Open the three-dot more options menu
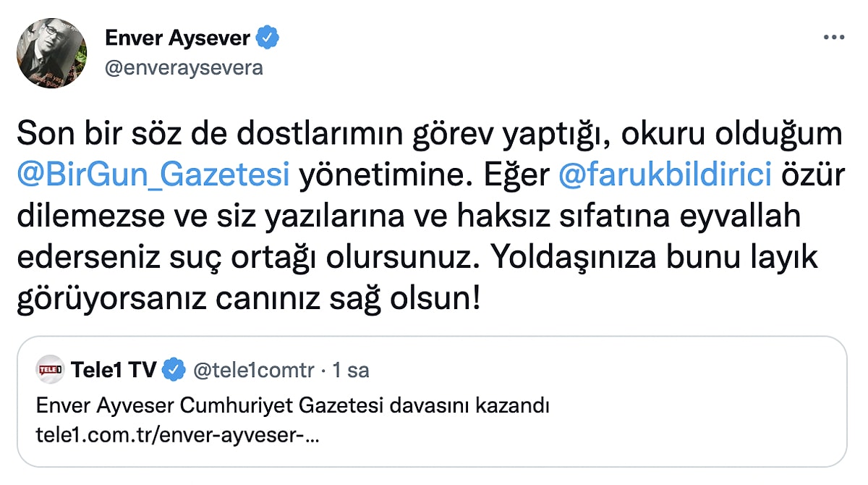868x485 pixels. (x=834, y=38)
